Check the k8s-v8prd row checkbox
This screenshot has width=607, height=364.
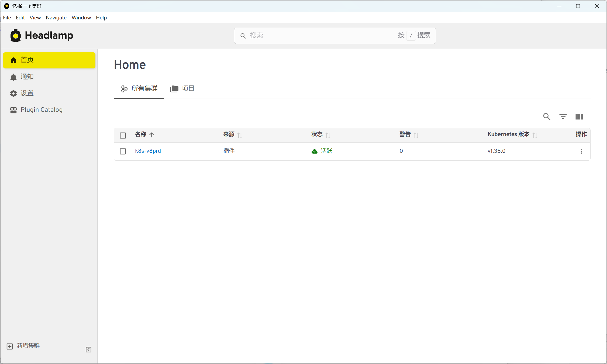(x=123, y=151)
